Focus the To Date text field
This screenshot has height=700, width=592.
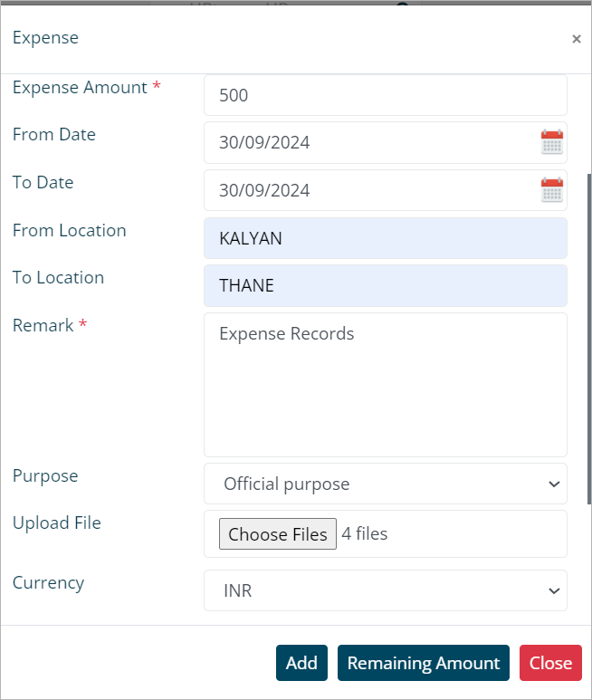pyautogui.click(x=371, y=190)
